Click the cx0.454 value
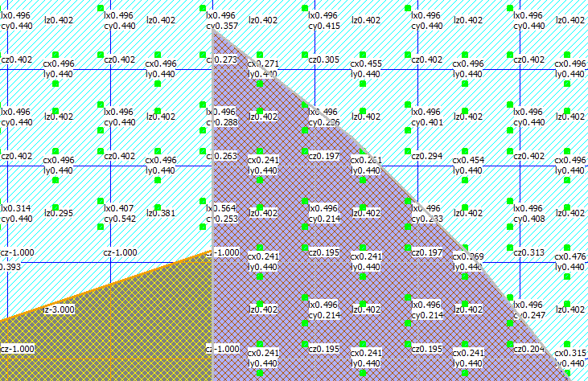The width and height of the screenshot is (588, 381). (x=468, y=160)
